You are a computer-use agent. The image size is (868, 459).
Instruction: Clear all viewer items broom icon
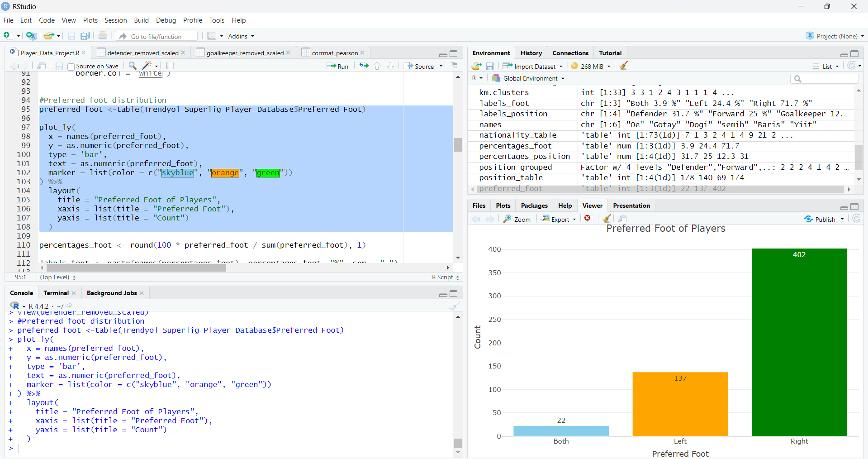point(607,219)
